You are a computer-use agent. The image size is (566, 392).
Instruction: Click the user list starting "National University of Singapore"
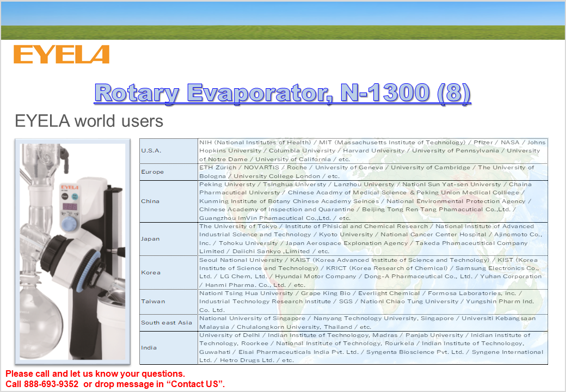point(373,323)
